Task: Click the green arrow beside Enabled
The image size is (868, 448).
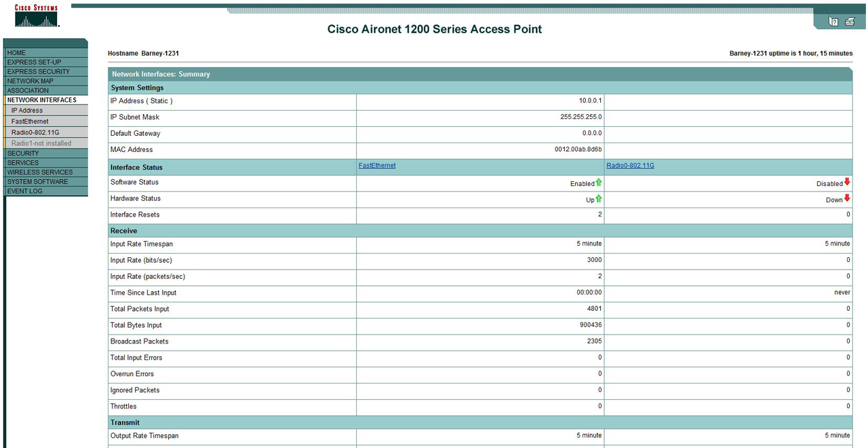Action: click(x=599, y=183)
